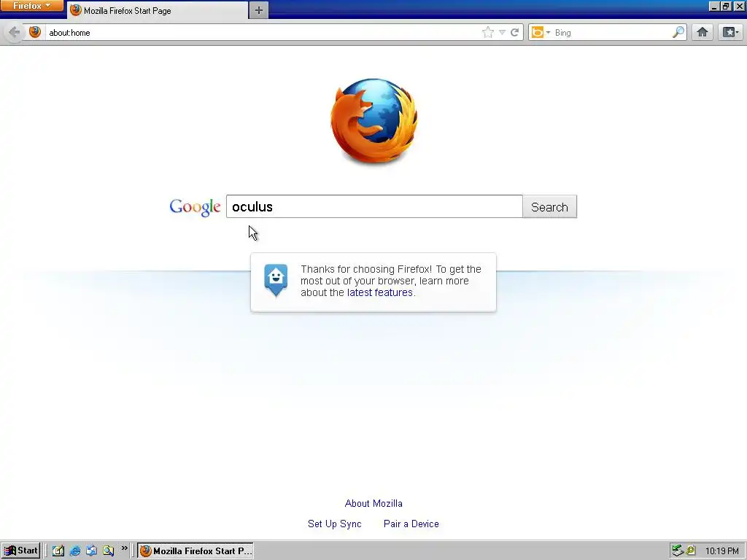Expand the quick launch overflow chevron
Screen dimensions: 747x560
(x=124, y=548)
